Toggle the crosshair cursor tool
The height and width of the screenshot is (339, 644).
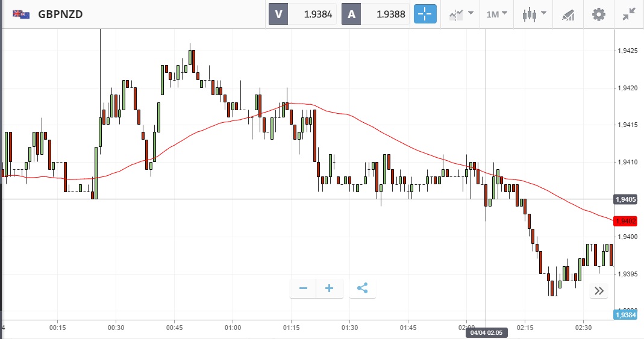pyautogui.click(x=425, y=14)
